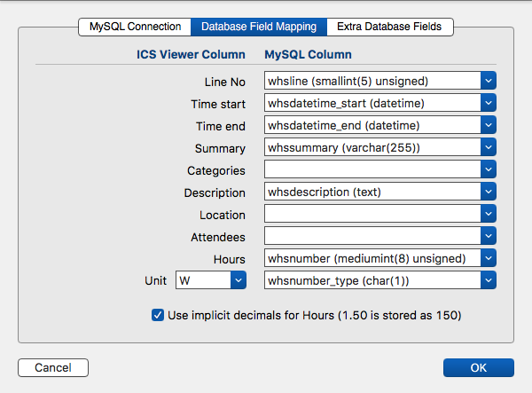Click the Hours label
532x393 pixels.
click(230, 259)
